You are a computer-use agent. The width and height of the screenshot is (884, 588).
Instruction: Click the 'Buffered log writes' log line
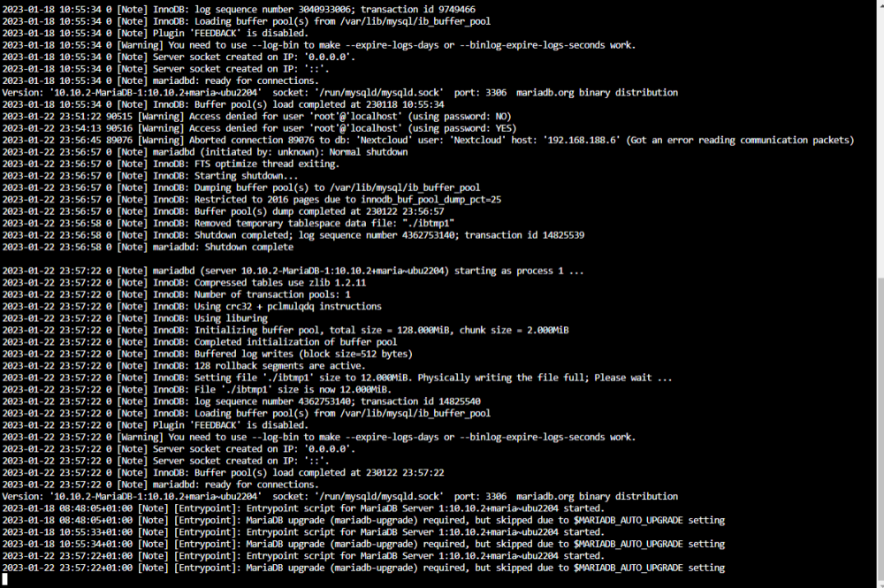click(208, 354)
